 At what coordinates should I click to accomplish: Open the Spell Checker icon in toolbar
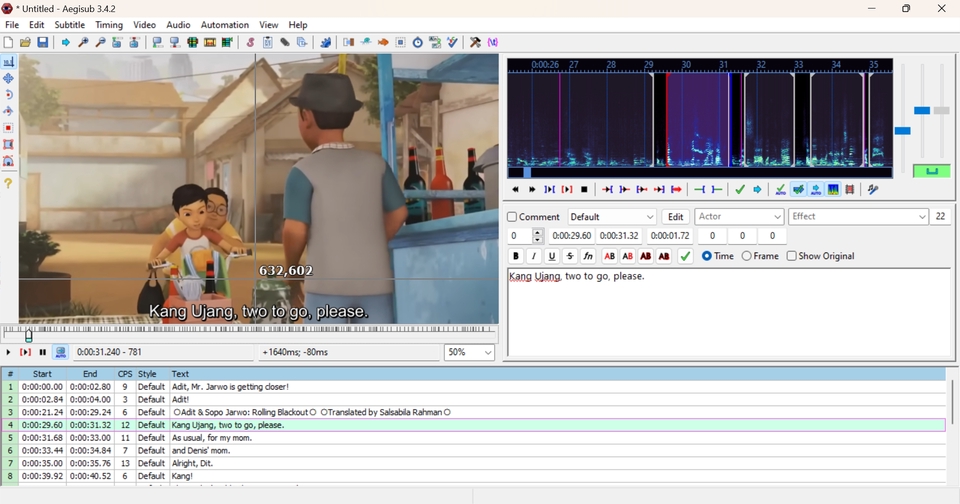[x=452, y=42]
